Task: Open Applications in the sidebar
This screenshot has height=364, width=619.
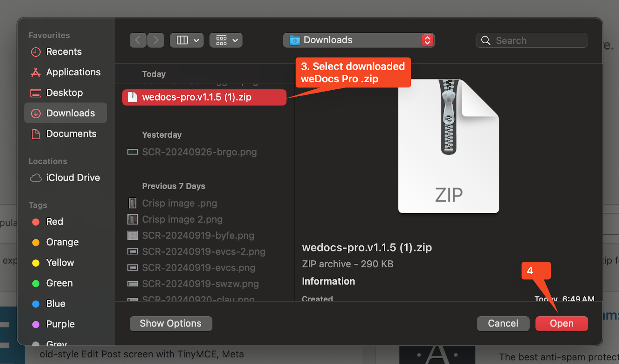Action: click(x=73, y=72)
